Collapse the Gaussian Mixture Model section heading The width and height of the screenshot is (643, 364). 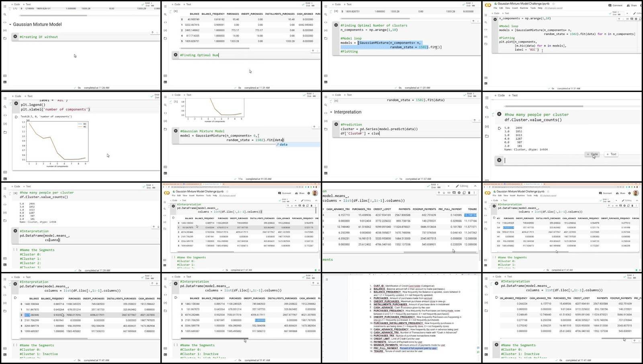point(10,25)
